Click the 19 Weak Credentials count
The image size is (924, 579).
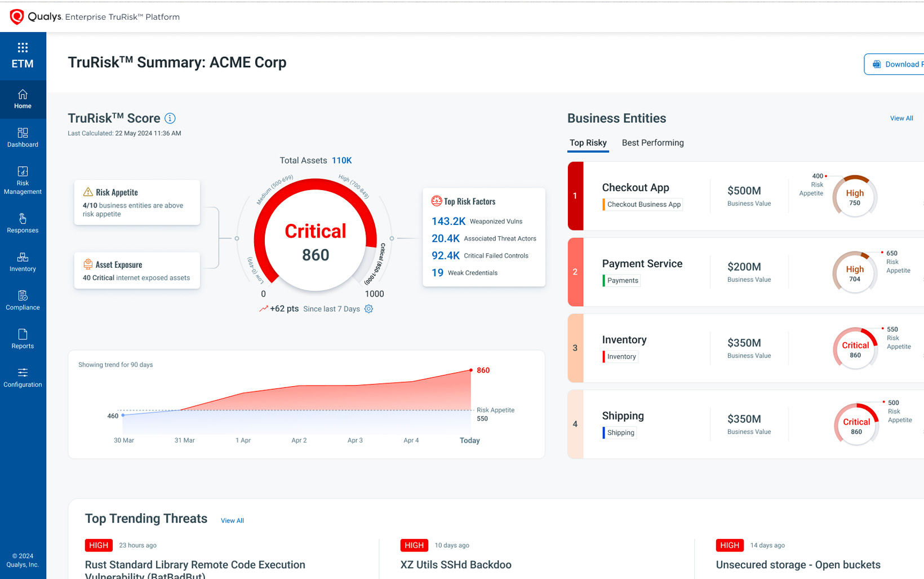[x=438, y=273]
